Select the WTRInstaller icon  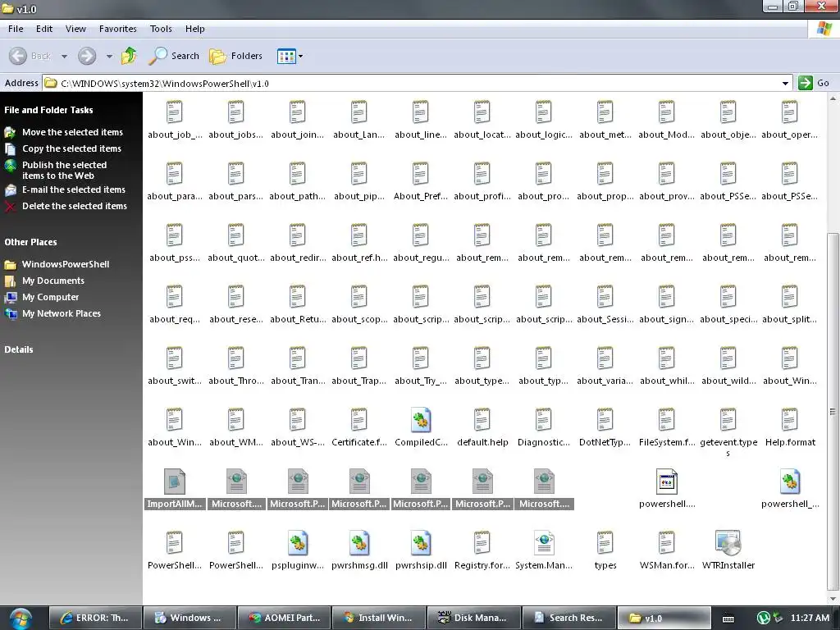[x=728, y=543]
